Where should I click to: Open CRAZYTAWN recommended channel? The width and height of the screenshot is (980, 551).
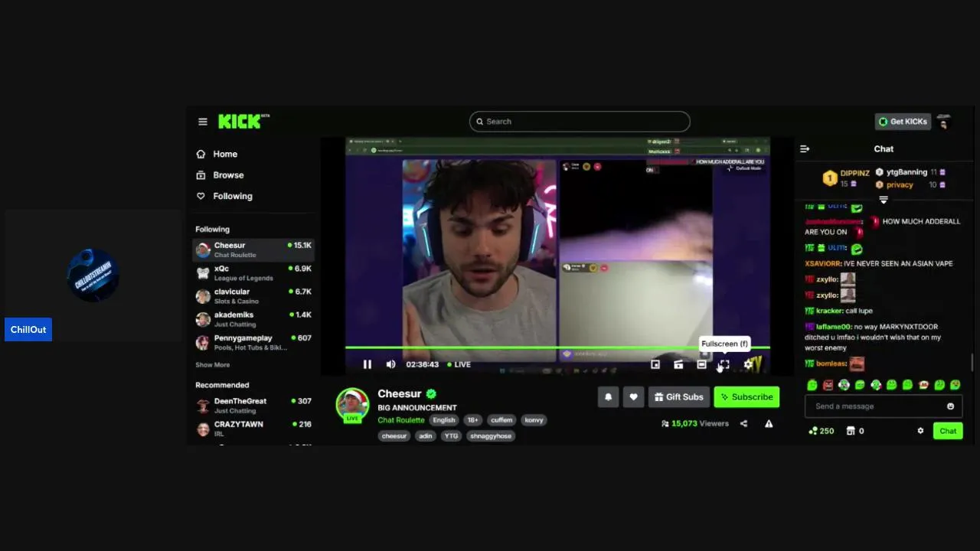tap(253, 429)
